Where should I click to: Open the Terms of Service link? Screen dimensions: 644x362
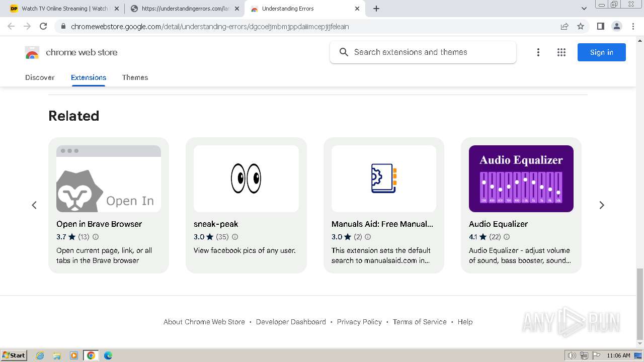click(420, 322)
